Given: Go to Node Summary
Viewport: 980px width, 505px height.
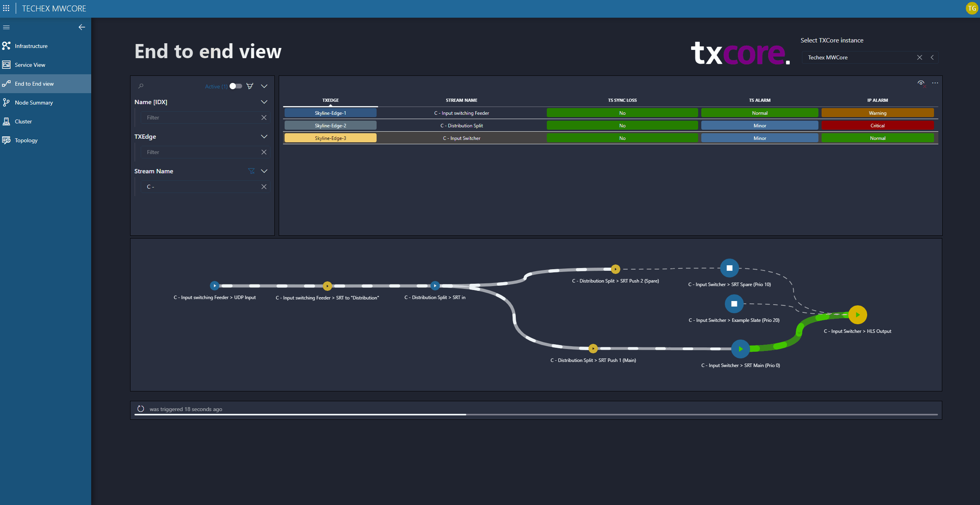Looking at the screenshot, I should pos(46,103).
